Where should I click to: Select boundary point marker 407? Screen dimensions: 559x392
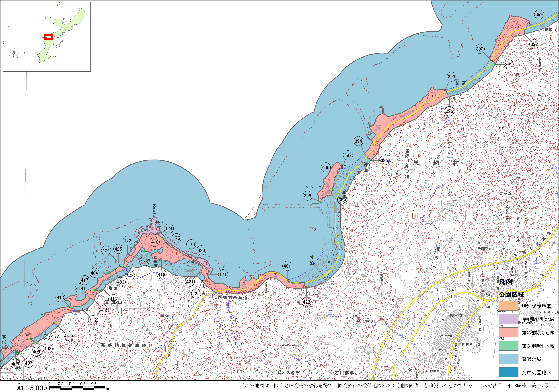pos(29,363)
